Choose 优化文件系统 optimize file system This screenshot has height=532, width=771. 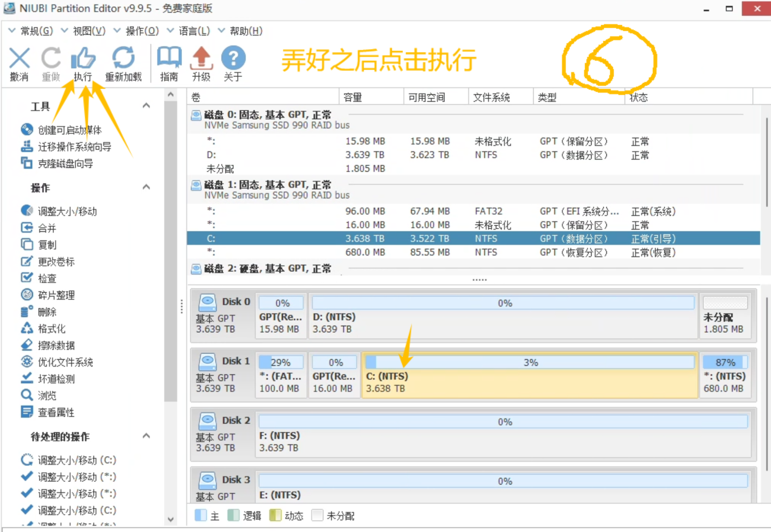57,362
